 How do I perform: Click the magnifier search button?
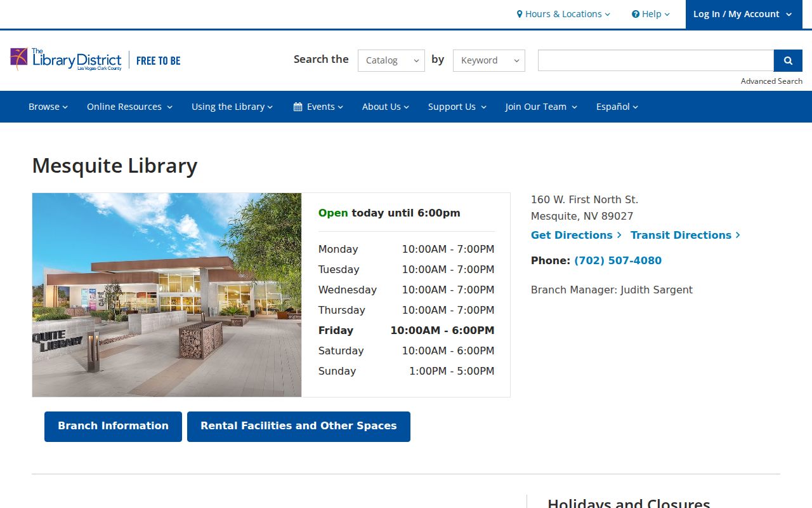point(788,60)
